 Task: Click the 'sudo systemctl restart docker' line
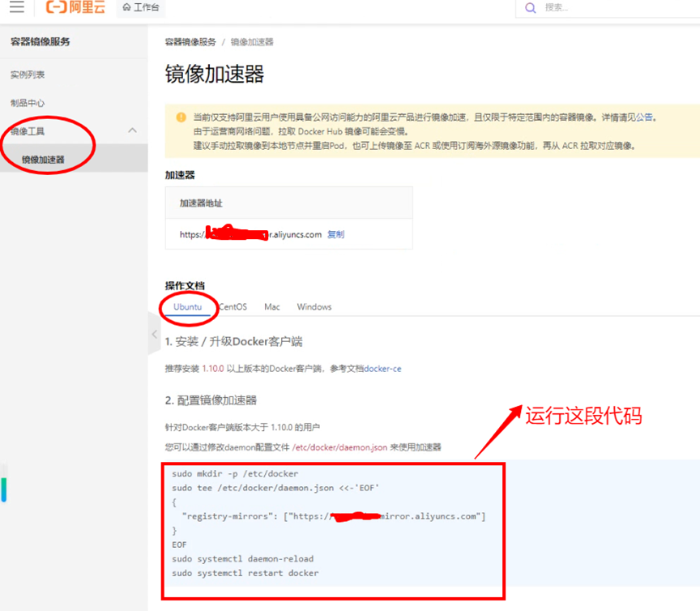coord(245,573)
